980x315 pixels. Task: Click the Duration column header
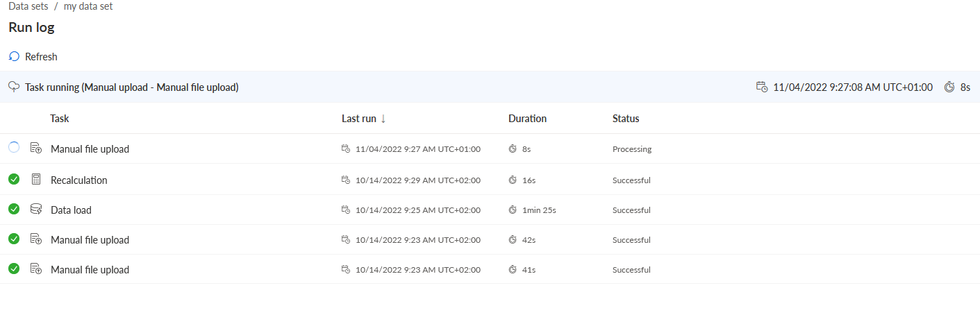pos(527,119)
